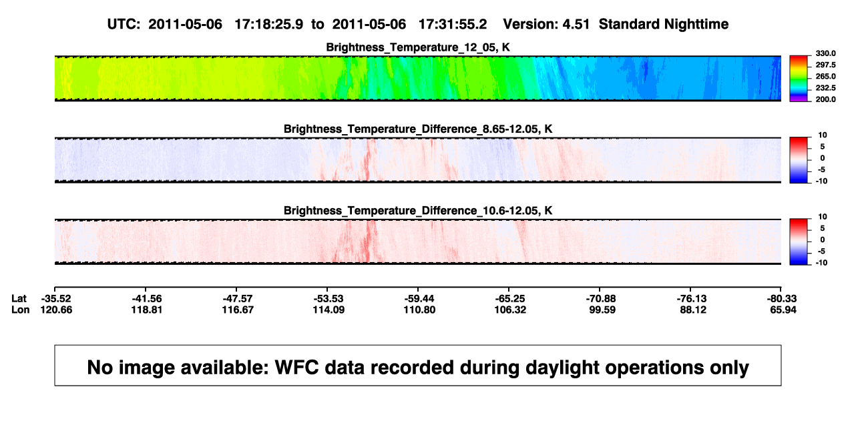The width and height of the screenshot is (868, 445).
Task: Click the 8.65-12.05 difference image strip
Action: tap(418, 160)
